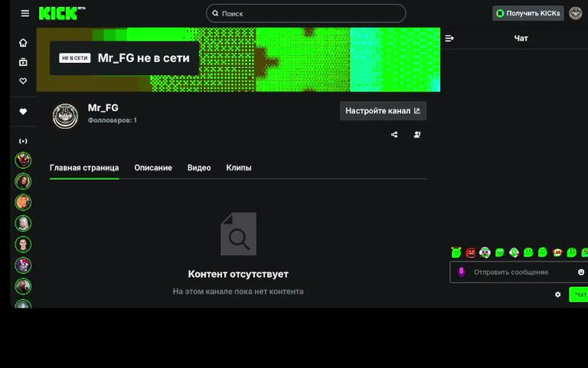Click the На этом канале пока нет контента text
588x368 pixels.
238,291
